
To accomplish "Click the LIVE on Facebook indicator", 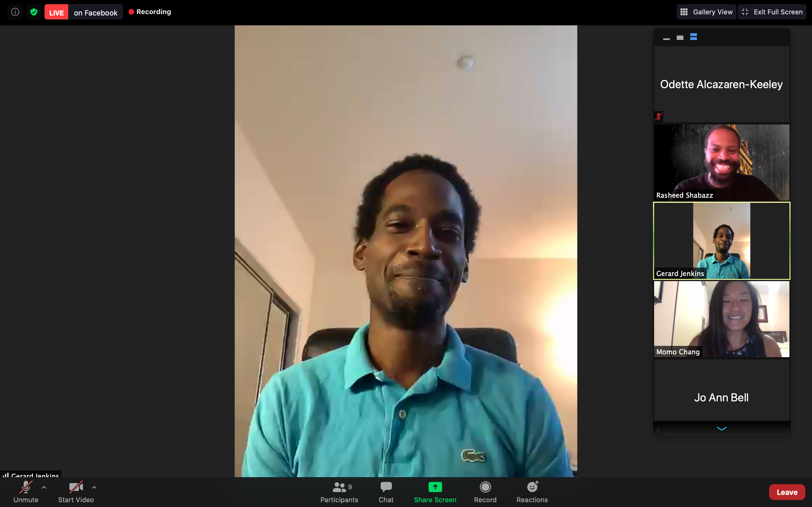I will point(83,11).
